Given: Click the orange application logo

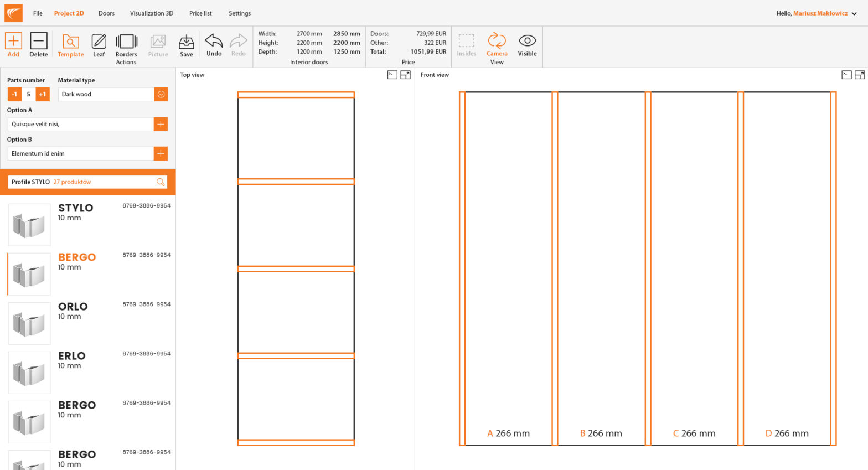Looking at the screenshot, I should pyautogui.click(x=14, y=13).
